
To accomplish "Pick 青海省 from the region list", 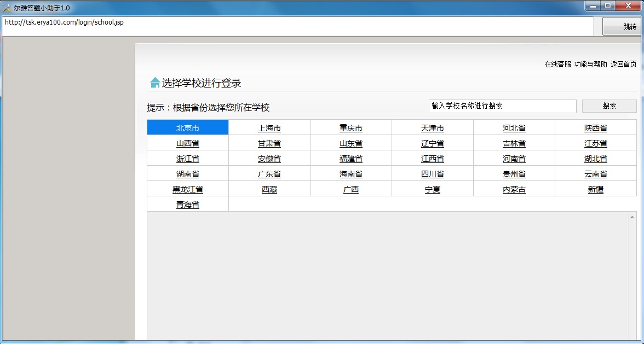I will [187, 205].
